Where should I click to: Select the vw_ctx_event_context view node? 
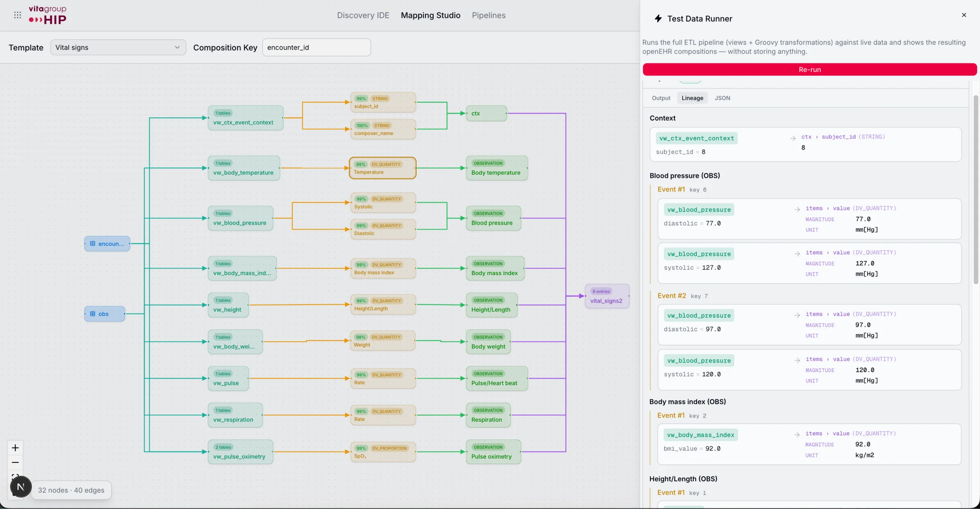coord(245,118)
